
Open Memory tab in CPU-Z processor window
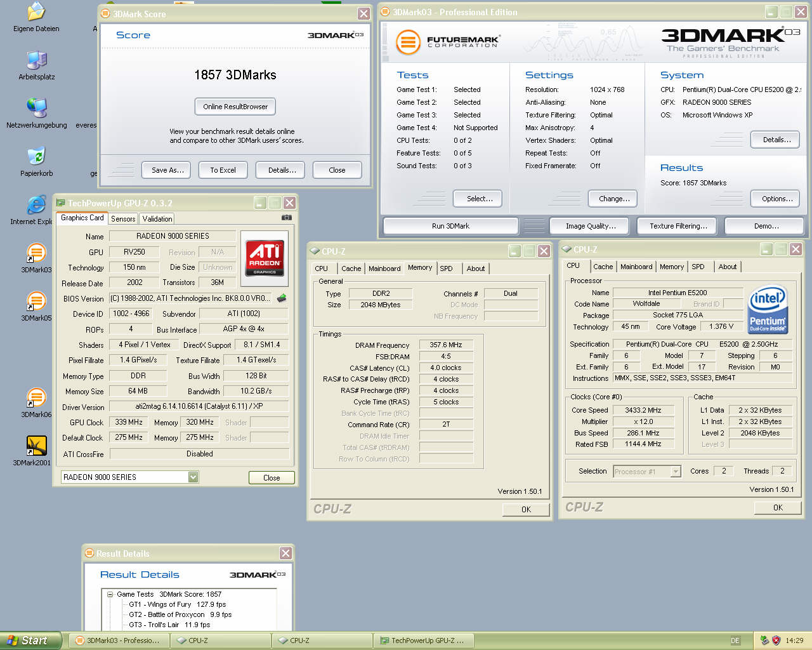click(672, 267)
